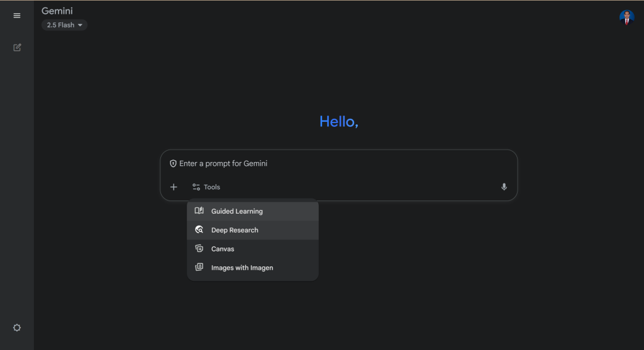Image resolution: width=644 pixels, height=350 pixels.
Task: Pick Images with Imagen menu option
Action: coord(253,268)
